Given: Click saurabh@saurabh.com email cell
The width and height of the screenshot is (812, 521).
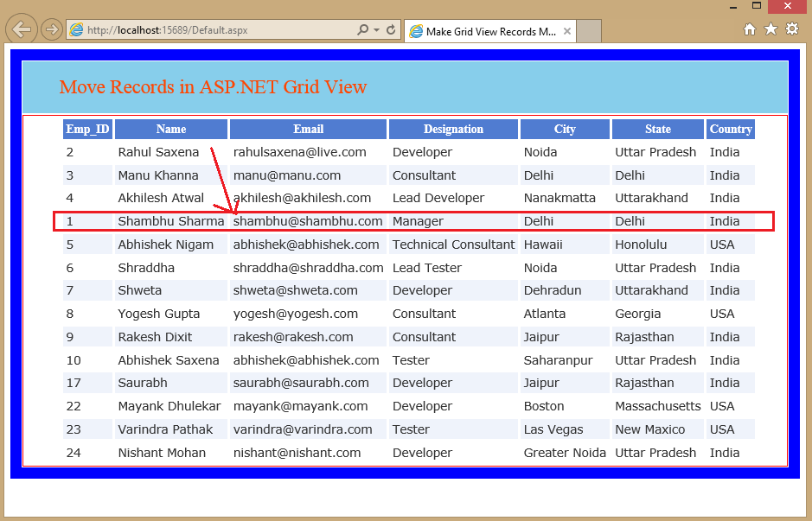Looking at the screenshot, I should point(308,383).
